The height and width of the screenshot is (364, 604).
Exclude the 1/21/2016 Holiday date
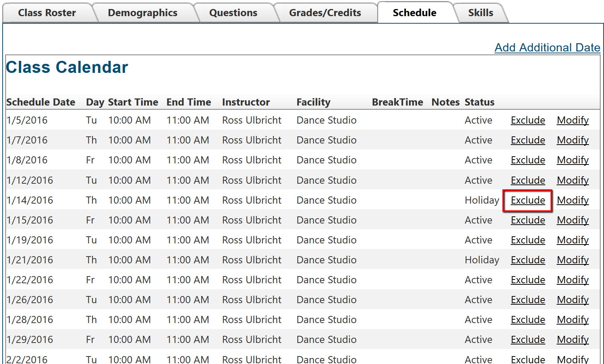tap(528, 260)
